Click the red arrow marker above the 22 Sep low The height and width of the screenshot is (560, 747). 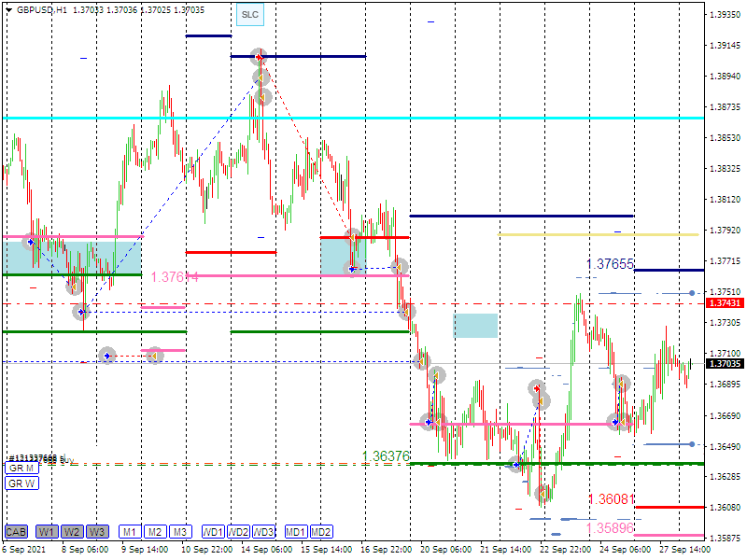coord(537,387)
